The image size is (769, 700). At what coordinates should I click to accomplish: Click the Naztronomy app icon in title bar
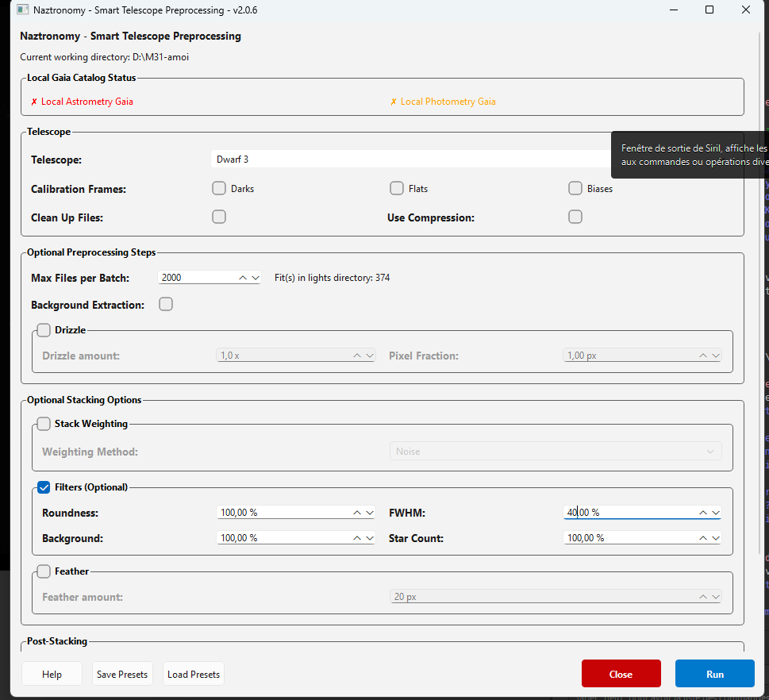22,10
